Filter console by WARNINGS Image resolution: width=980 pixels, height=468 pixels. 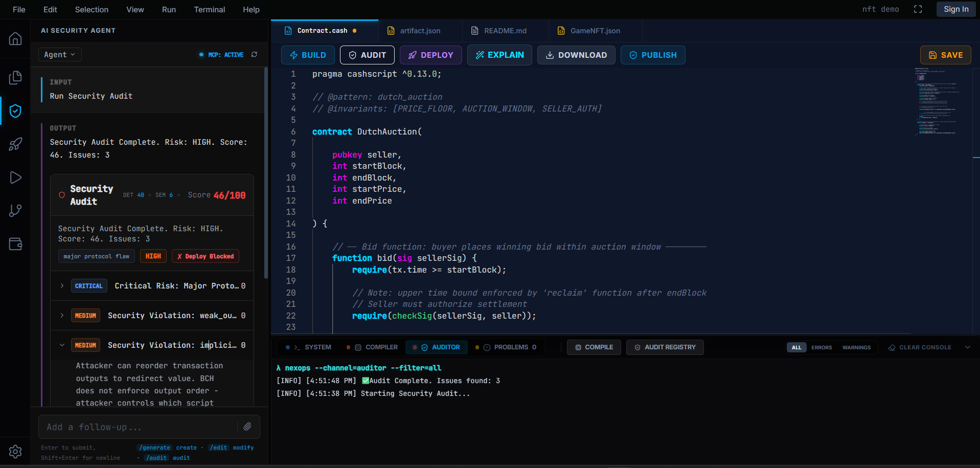pos(856,347)
